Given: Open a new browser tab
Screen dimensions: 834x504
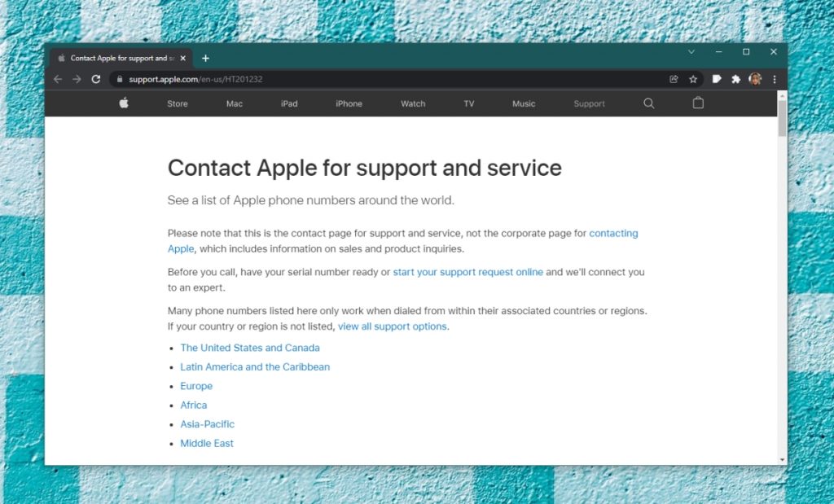Looking at the screenshot, I should [x=205, y=58].
